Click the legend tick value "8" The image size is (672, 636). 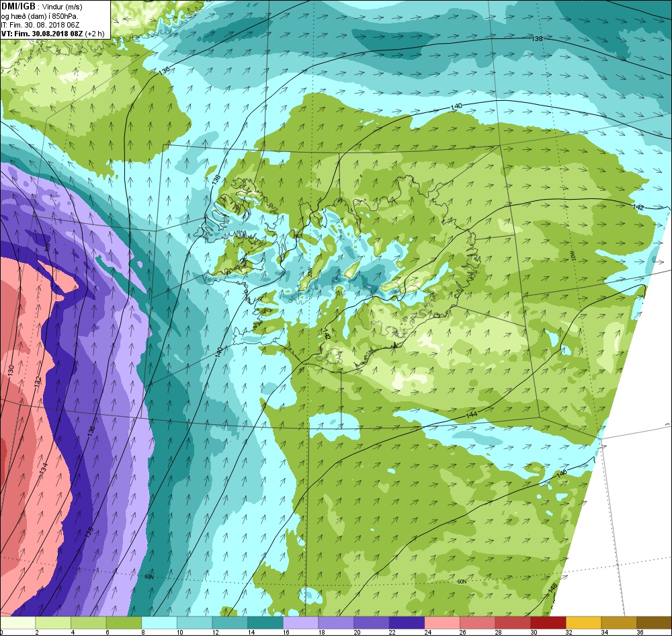tap(143, 632)
